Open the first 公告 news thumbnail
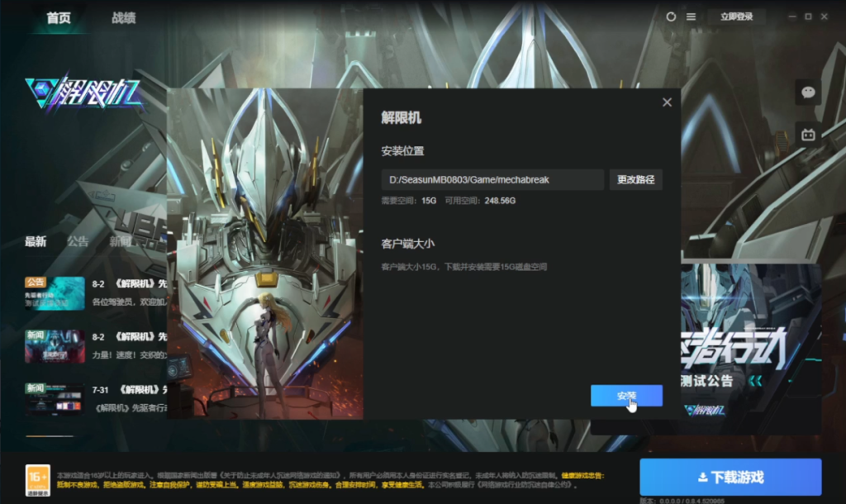 click(x=55, y=293)
